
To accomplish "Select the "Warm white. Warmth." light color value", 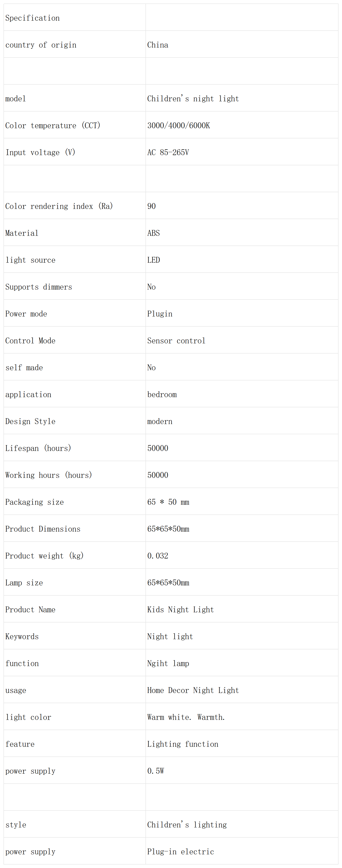I will coord(186,717).
